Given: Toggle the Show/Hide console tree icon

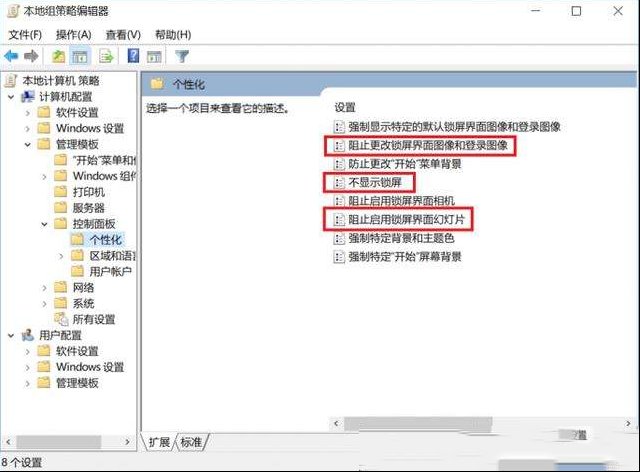Looking at the screenshot, I should coord(80,56).
